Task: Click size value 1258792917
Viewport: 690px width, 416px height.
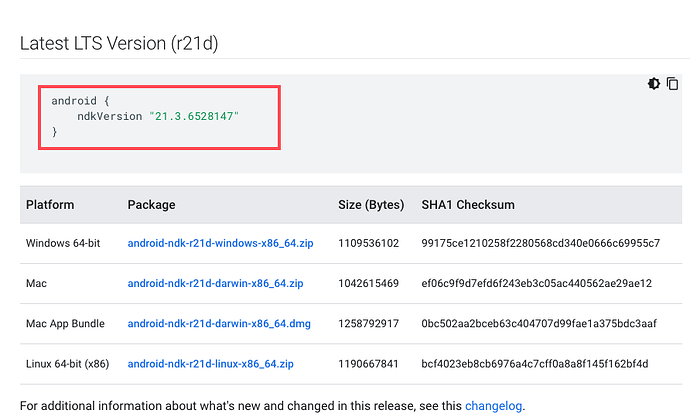Action: (368, 324)
